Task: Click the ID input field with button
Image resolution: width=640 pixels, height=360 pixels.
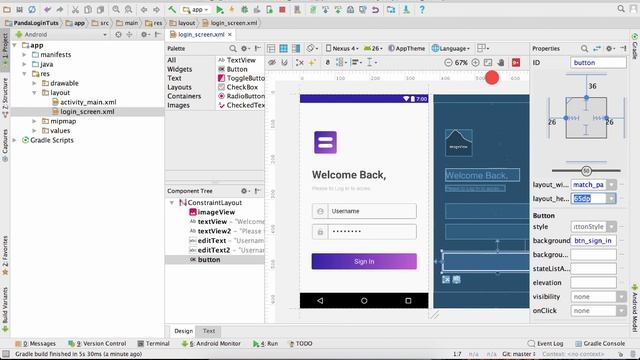Action: click(x=598, y=62)
